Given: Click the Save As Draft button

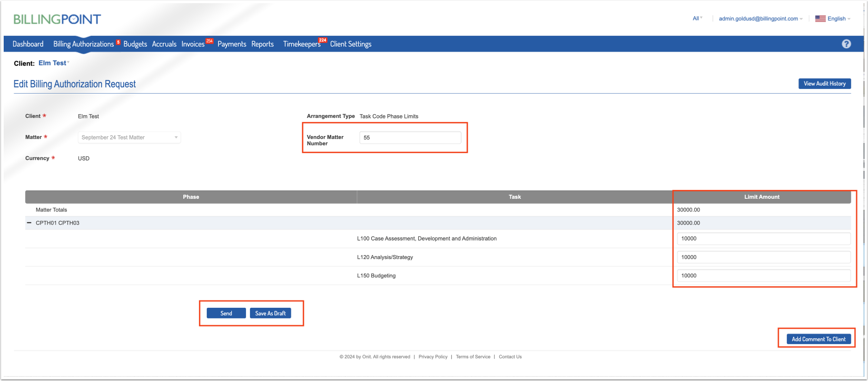Looking at the screenshot, I should [x=270, y=313].
